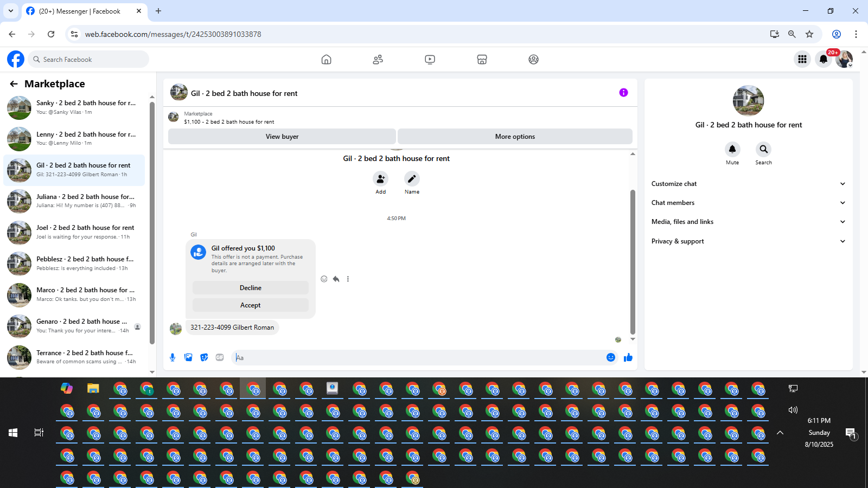868x488 pixels.
Task: Open the emoji picker in message box
Action: tap(611, 357)
